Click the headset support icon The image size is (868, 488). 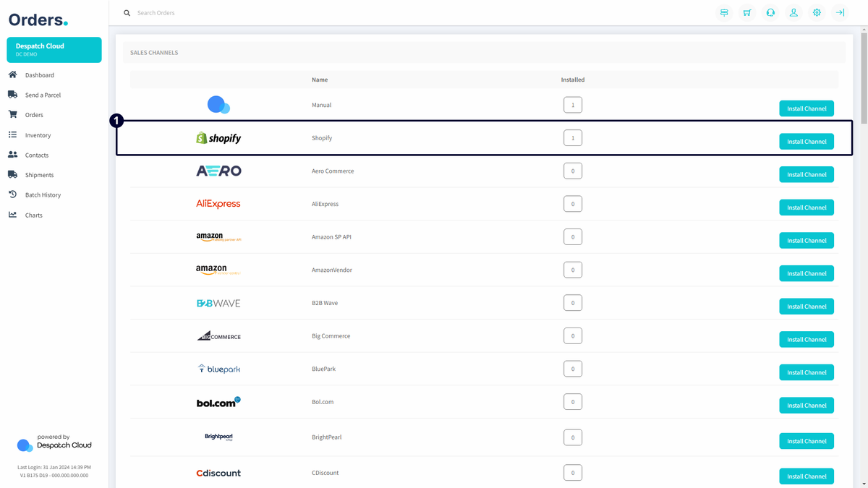[770, 13]
